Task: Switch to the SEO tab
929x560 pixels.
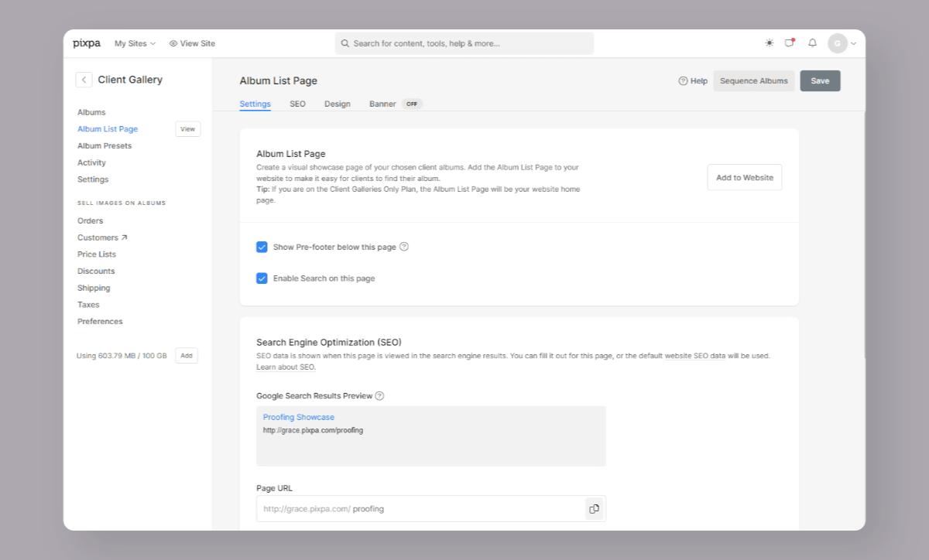Action: [x=297, y=104]
